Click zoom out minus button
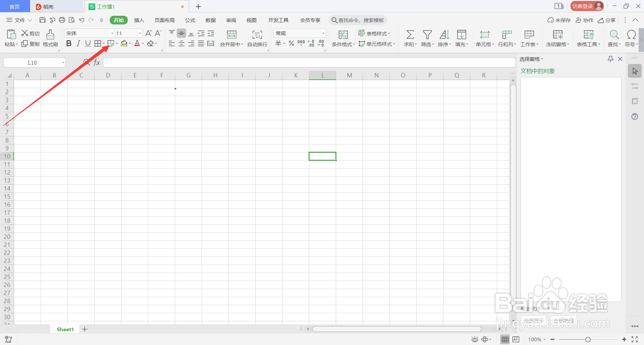Image resolution: width=644 pixels, height=345 pixels. click(552, 339)
